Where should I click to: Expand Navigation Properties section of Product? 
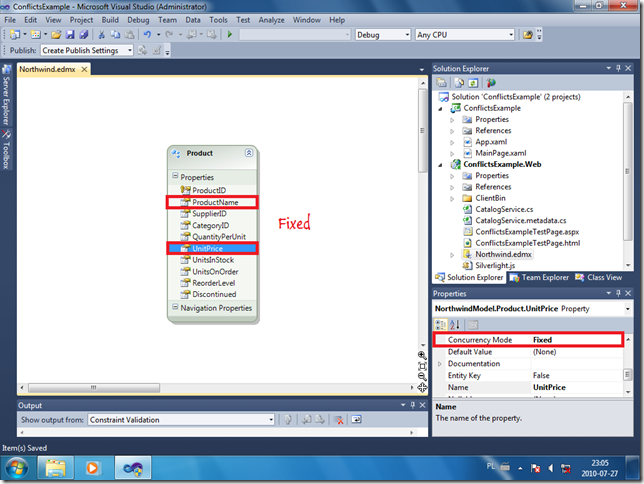(175, 308)
